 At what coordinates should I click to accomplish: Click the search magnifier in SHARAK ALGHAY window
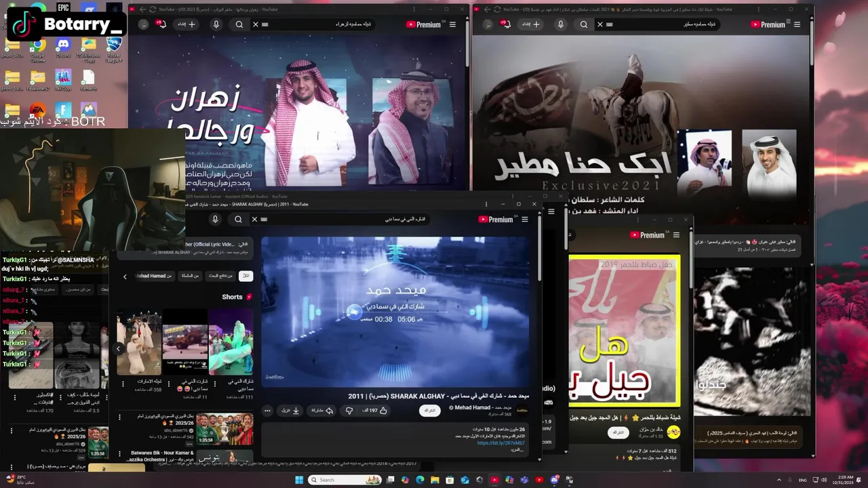[238, 219]
